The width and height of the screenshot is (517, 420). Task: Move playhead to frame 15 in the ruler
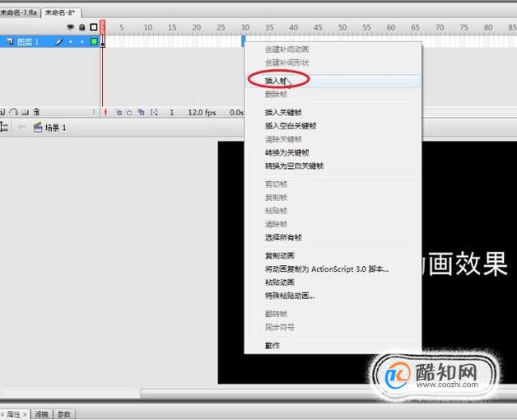pos(172,27)
